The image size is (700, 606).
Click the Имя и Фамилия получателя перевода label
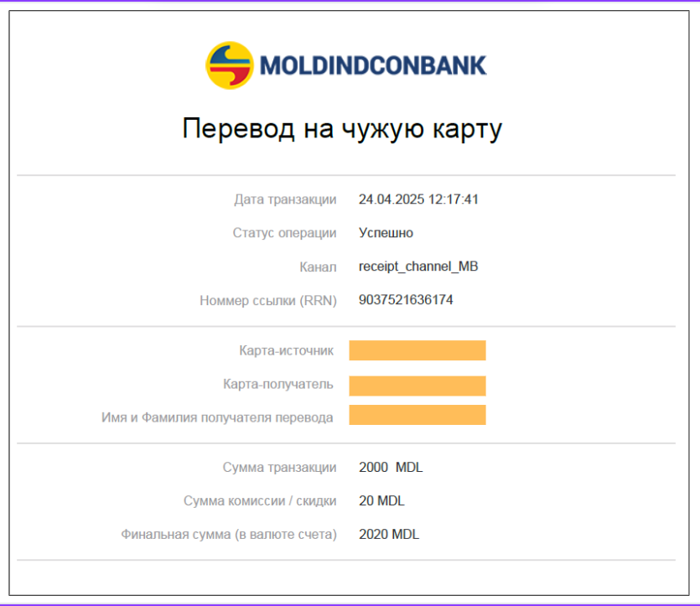click(x=217, y=417)
